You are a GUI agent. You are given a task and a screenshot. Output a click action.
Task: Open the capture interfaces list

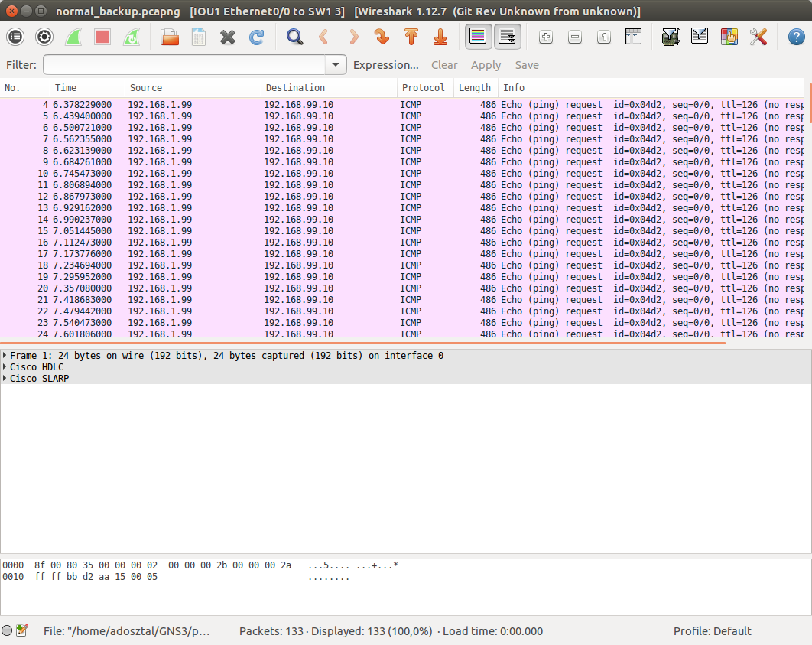15,37
